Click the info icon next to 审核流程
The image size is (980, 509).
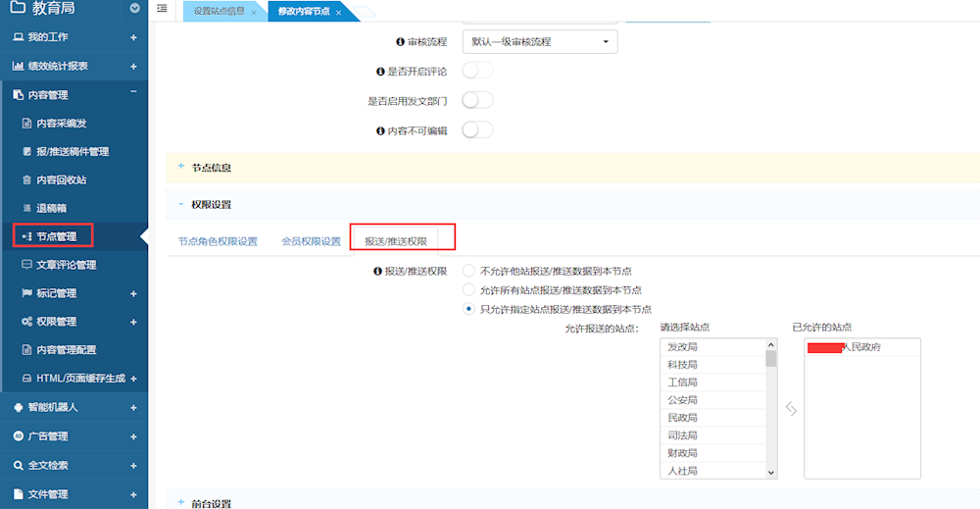400,42
